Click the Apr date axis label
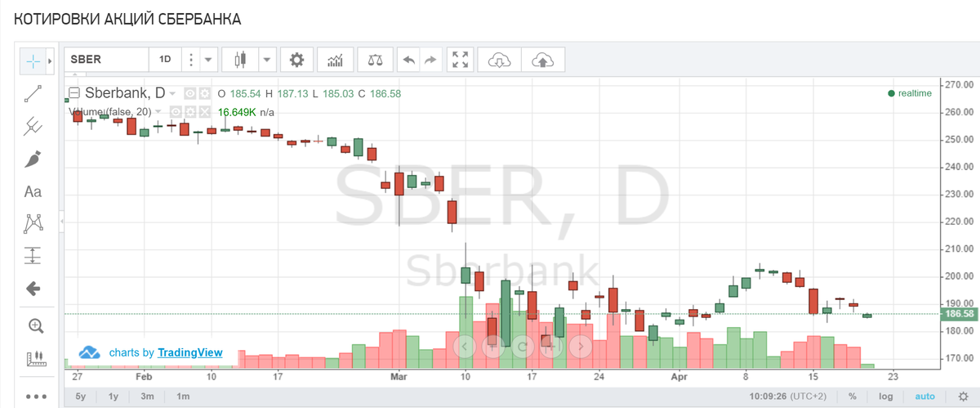This screenshot has height=408, width=980. [679, 377]
